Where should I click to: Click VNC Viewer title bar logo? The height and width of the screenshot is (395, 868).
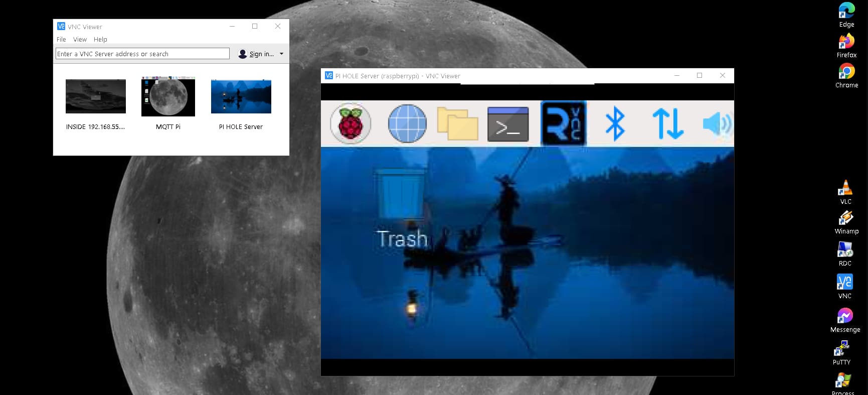coord(61,27)
